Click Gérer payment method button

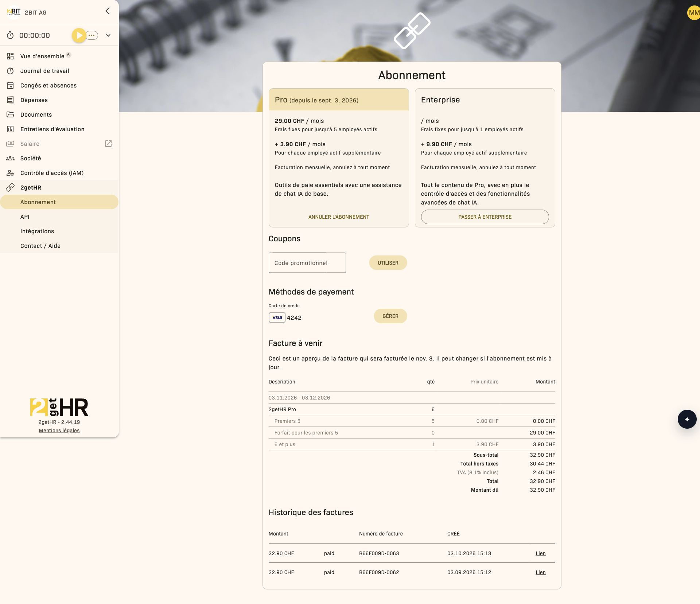[x=390, y=316]
